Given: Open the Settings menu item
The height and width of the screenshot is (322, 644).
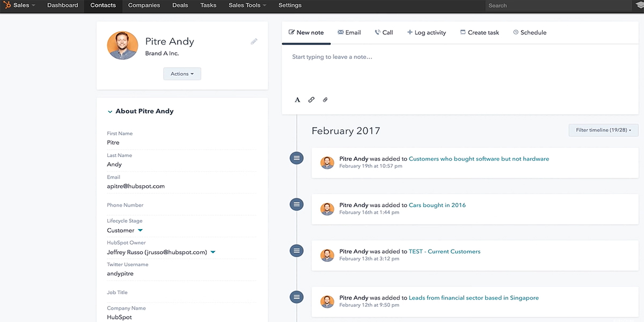Looking at the screenshot, I should click(290, 5).
